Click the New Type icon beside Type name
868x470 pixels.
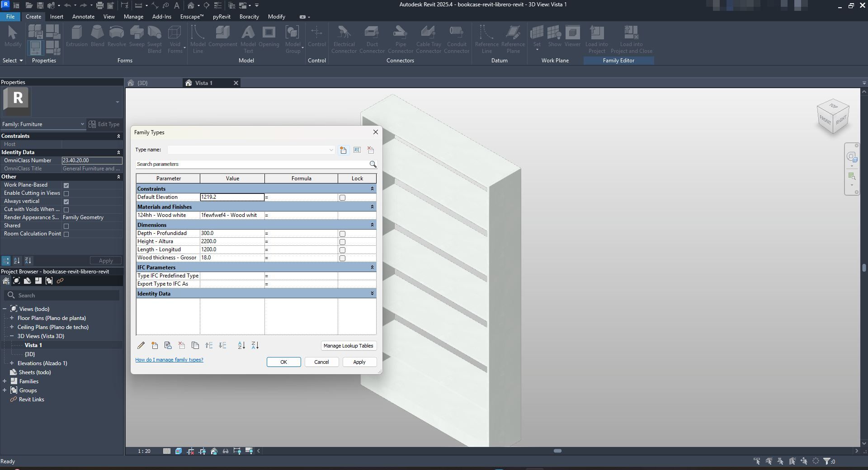coord(344,150)
